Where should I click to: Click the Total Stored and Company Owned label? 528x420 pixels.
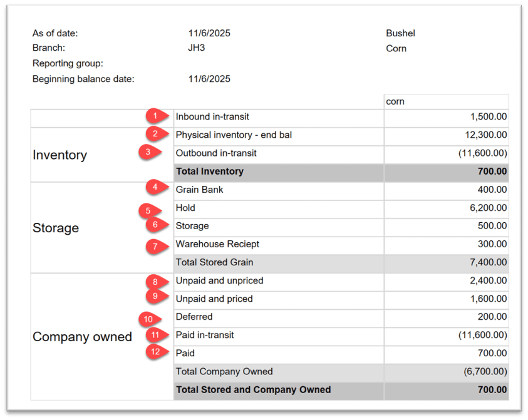tap(253, 389)
